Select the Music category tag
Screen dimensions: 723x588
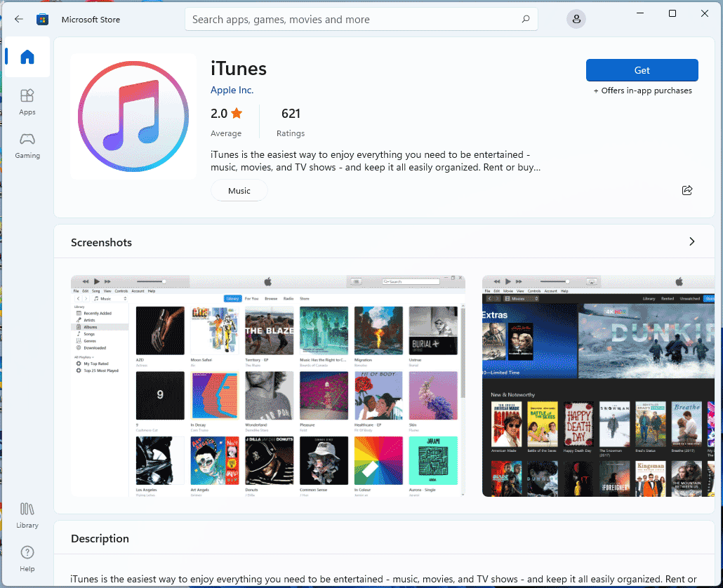click(x=239, y=190)
